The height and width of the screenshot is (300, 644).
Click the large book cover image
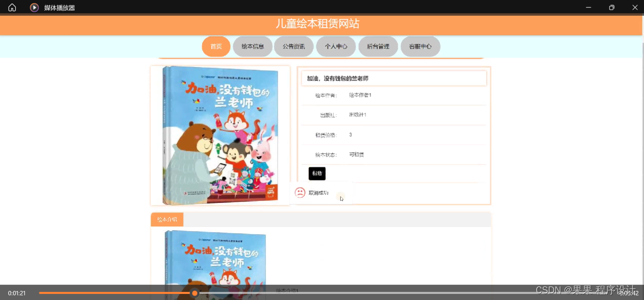point(220,135)
